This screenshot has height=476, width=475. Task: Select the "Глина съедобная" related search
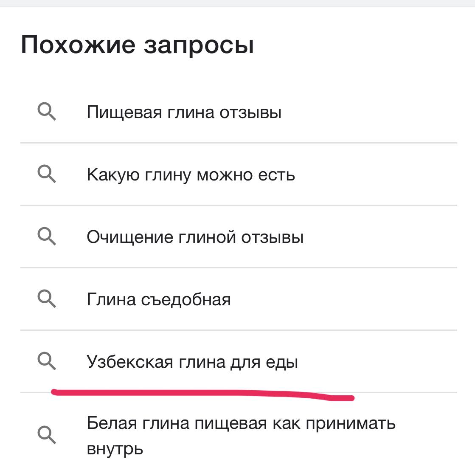click(x=159, y=299)
